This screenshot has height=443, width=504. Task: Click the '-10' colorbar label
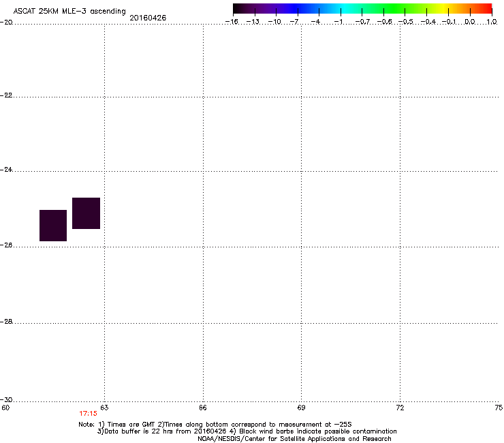click(274, 22)
